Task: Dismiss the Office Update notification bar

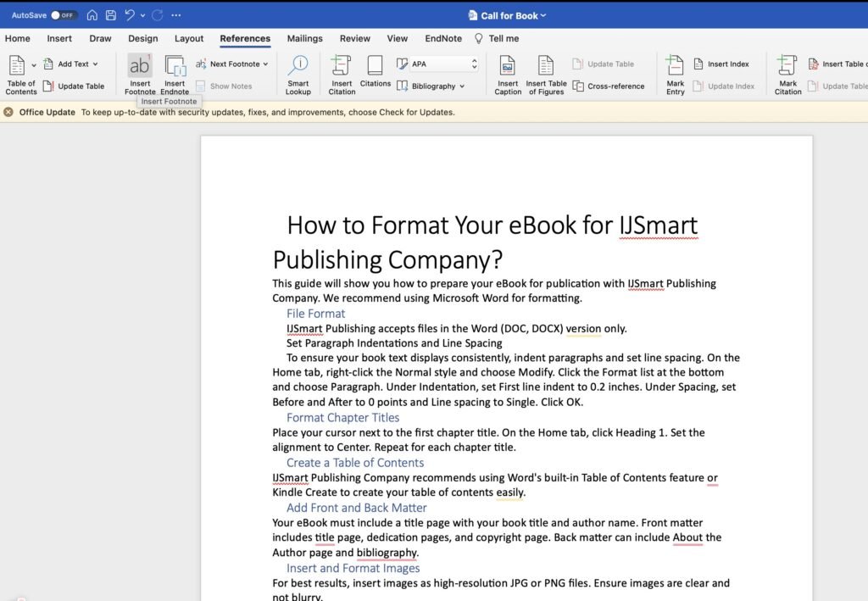Action: (x=8, y=113)
